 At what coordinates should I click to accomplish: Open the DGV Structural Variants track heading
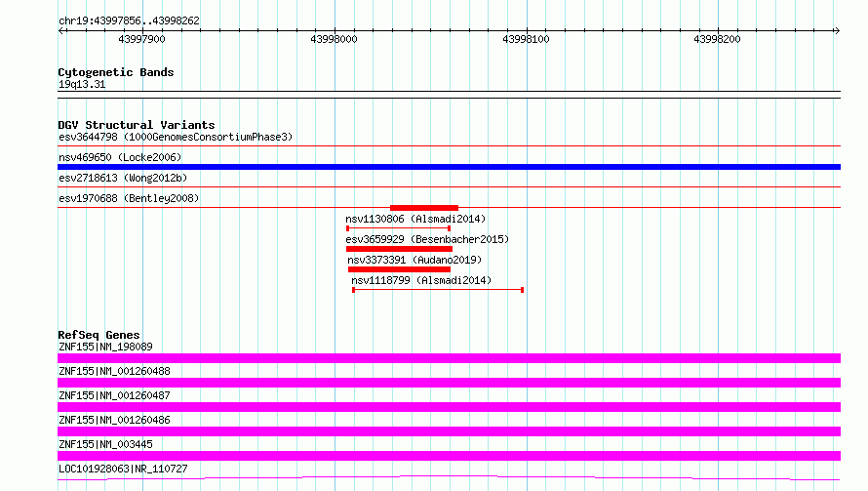[x=137, y=125]
